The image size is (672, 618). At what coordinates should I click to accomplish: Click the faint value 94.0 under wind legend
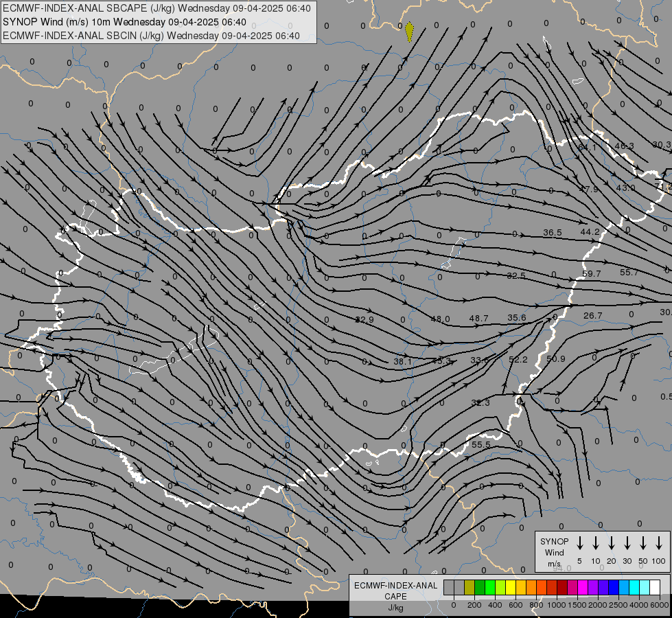click(x=562, y=569)
